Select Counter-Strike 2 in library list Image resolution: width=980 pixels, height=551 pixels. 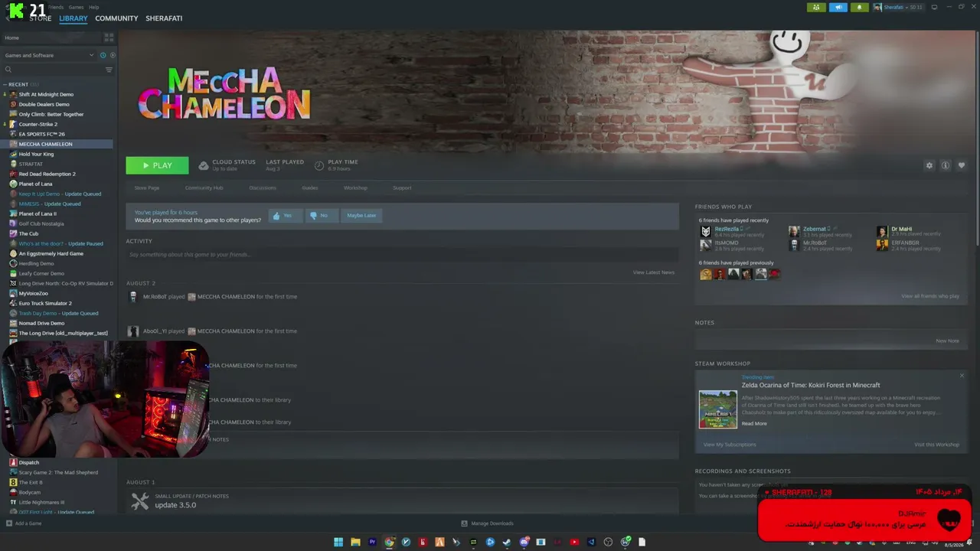(38, 124)
